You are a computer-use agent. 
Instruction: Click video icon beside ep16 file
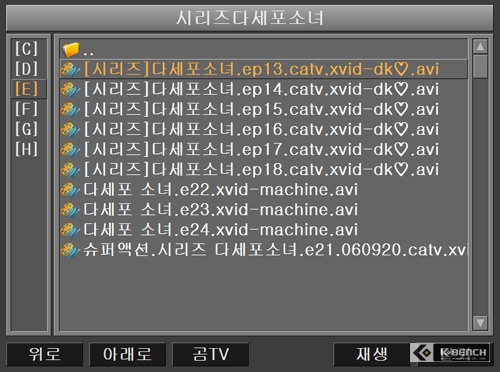tap(70, 130)
